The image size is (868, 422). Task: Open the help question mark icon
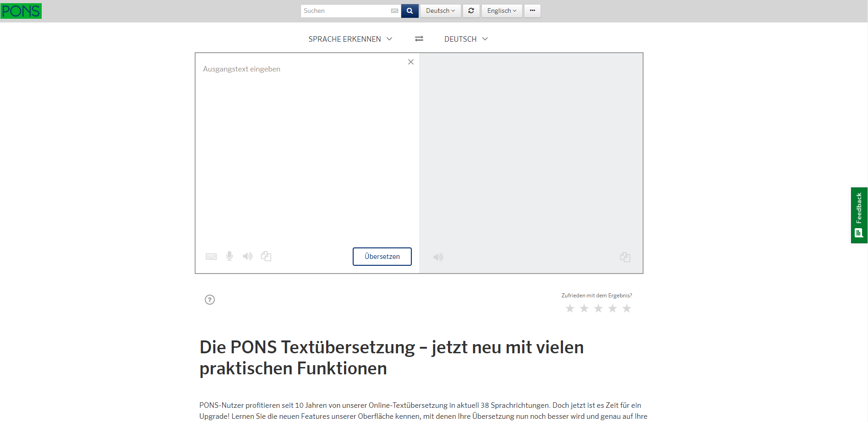pyautogui.click(x=209, y=300)
